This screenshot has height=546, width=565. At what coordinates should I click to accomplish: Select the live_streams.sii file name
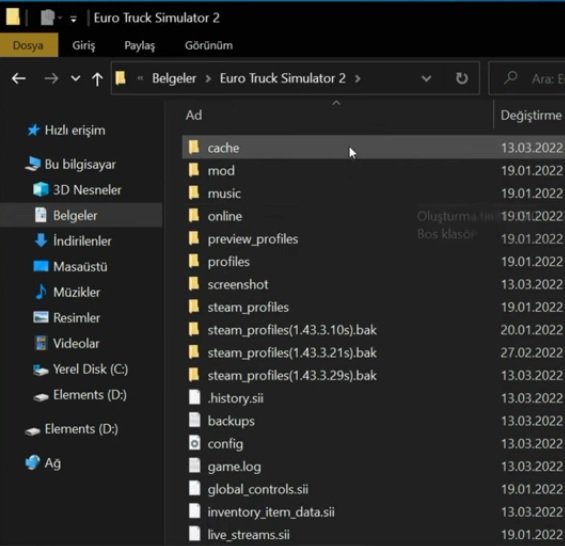[249, 535]
